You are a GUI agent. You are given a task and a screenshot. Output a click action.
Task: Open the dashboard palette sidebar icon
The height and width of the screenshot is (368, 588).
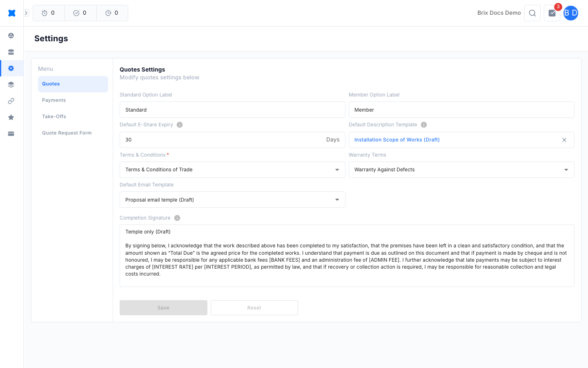point(11,36)
